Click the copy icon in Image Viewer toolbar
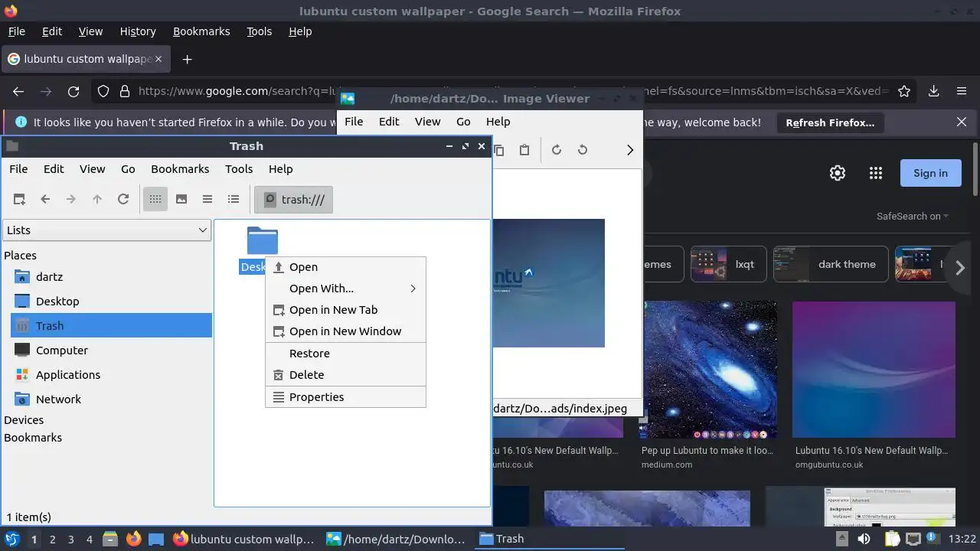980x551 pixels. coord(499,150)
